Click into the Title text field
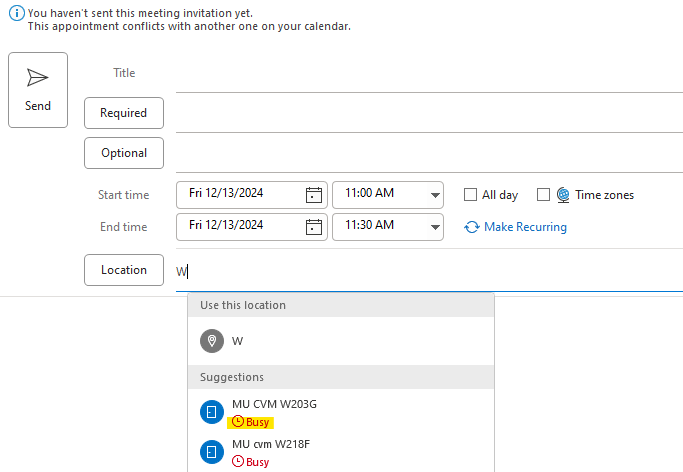Screen dimensions: 683x472 click(x=429, y=73)
